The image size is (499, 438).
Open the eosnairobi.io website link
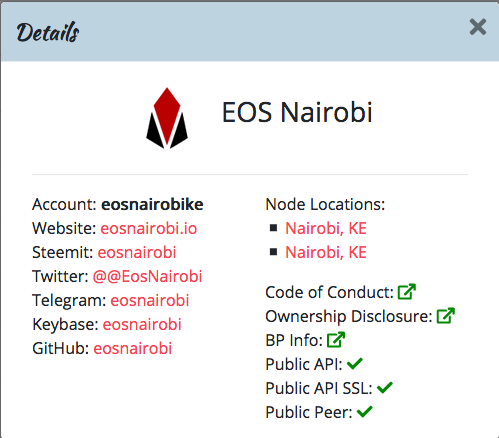pyautogui.click(x=149, y=228)
